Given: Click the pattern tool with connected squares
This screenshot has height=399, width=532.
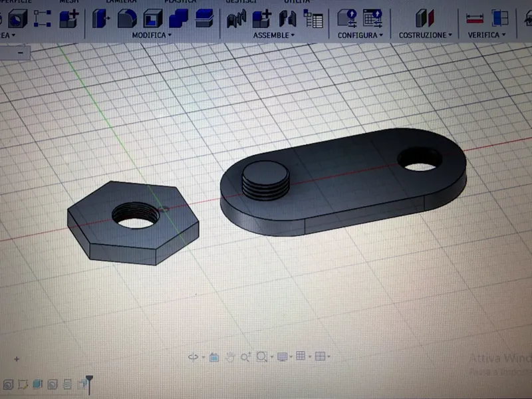Looking at the screenshot, I should [x=43, y=19].
